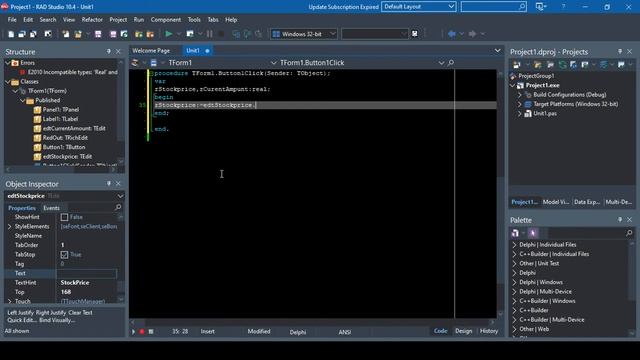Open the TForm1.Button1Click method dropdown
640x360 pixels.
point(441,63)
